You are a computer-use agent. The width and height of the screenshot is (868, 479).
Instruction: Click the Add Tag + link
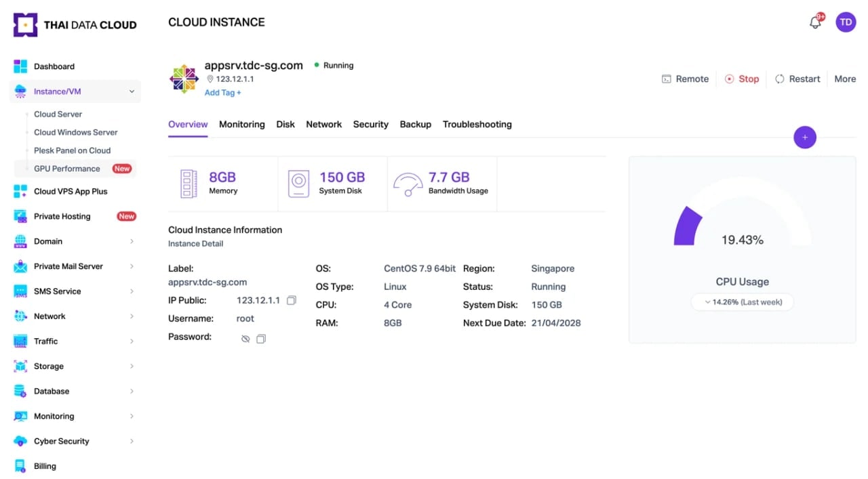[x=223, y=93]
